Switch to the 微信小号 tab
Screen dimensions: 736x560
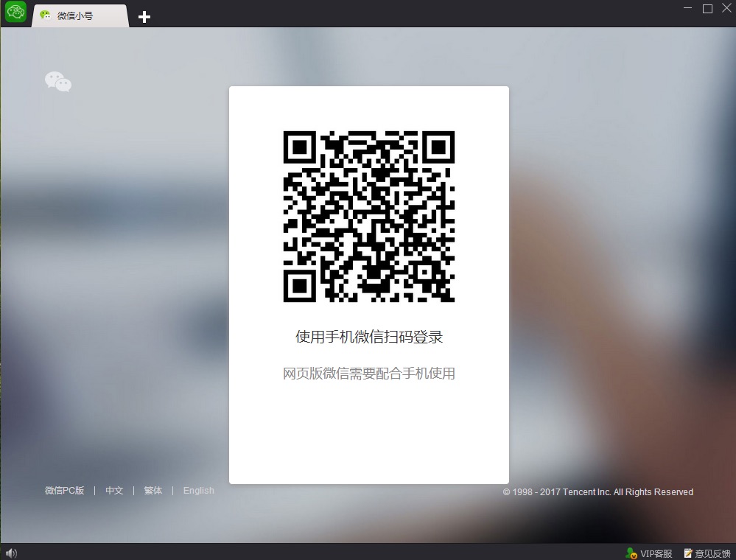click(x=80, y=15)
